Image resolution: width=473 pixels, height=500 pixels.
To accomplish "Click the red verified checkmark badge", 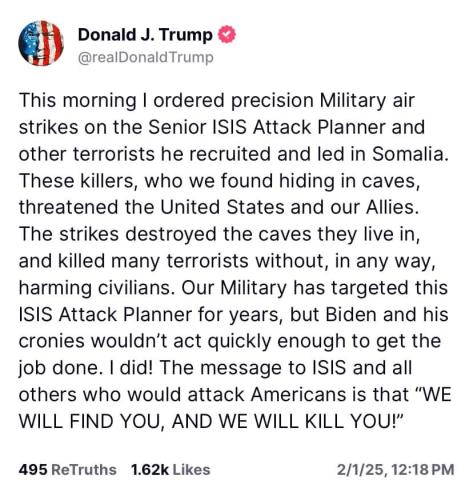I will click(227, 35).
